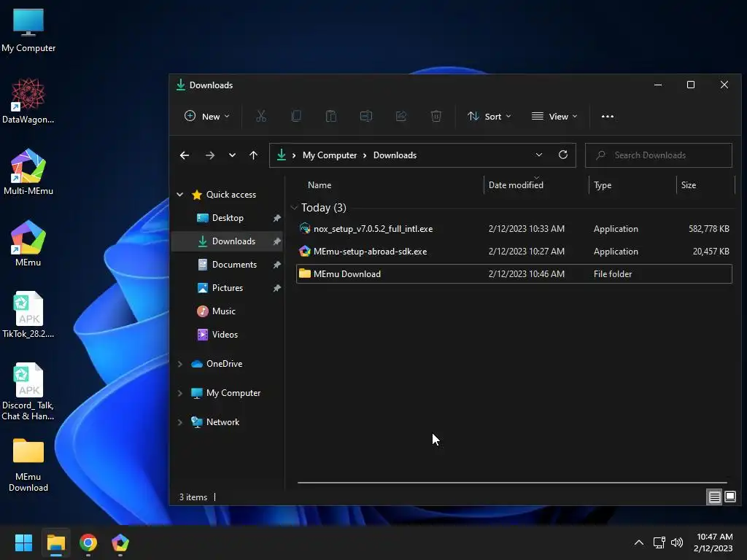Select the MEmu Download desktop folder
Image resolution: width=747 pixels, height=560 pixels.
pos(28,465)
